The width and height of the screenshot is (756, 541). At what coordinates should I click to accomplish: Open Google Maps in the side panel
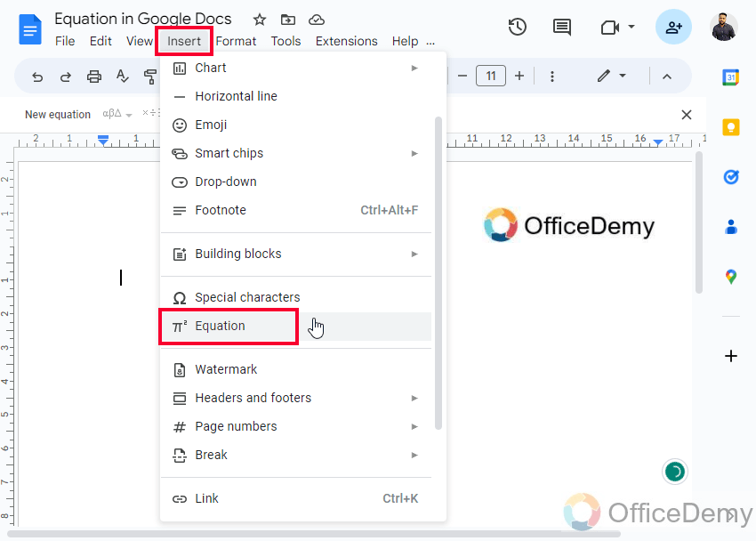[730, 277]
